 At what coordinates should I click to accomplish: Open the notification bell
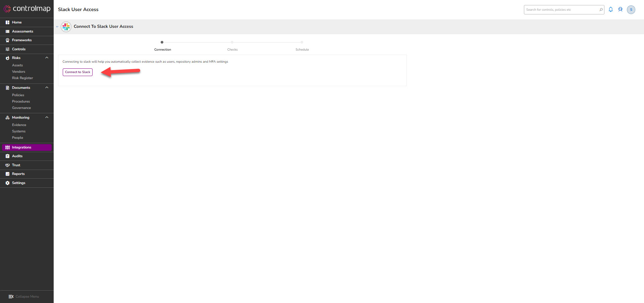tap(610, 9)
